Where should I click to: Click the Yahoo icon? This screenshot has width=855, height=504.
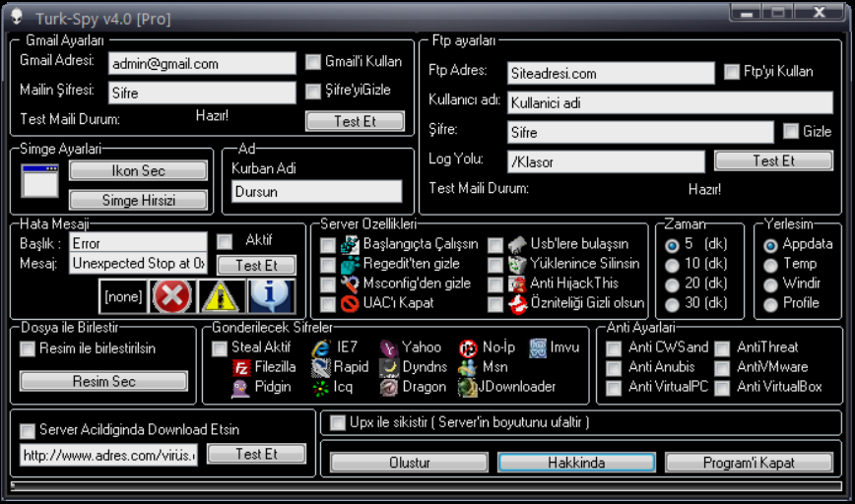point(388,348)
